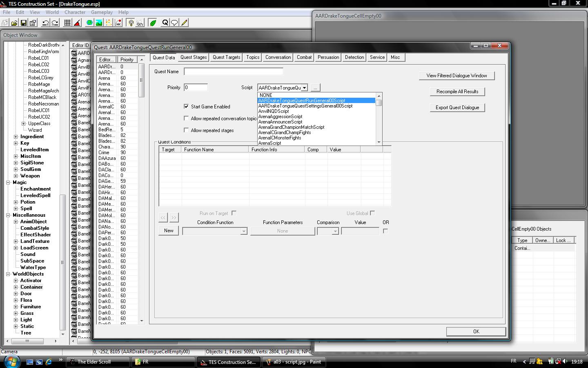Toggle the Brighten lights bulb icon
The image size is (588, 368).
[131, 23]
